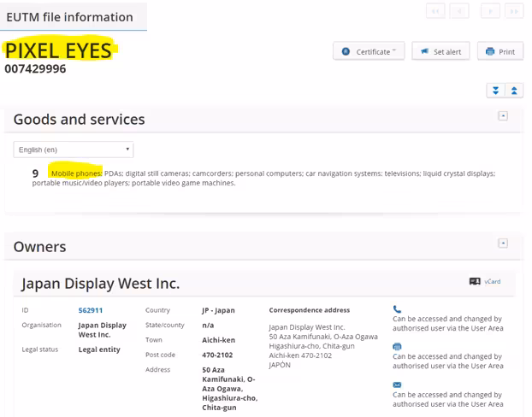Click the n/a State/county value
532x417 pixels.
pos(208,325)
